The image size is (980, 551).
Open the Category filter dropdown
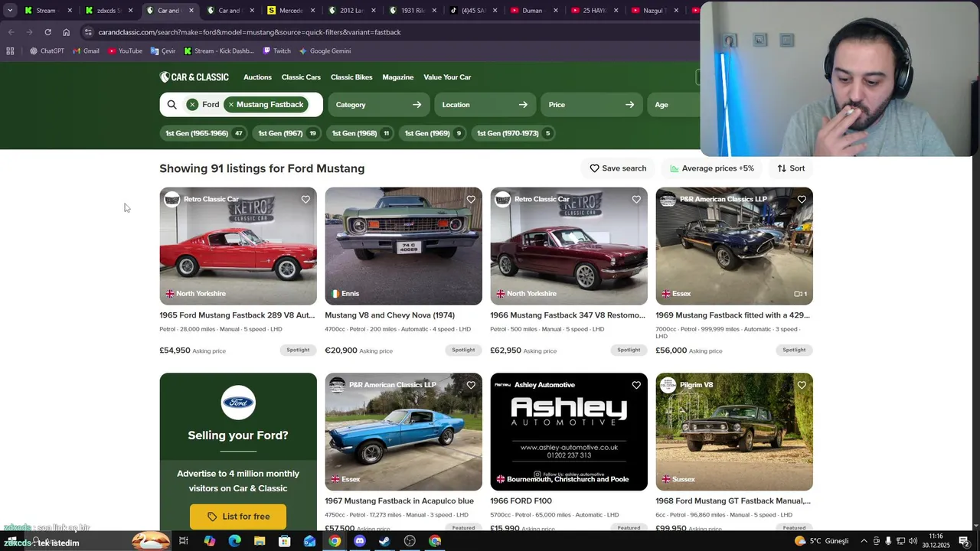[378, 105]
